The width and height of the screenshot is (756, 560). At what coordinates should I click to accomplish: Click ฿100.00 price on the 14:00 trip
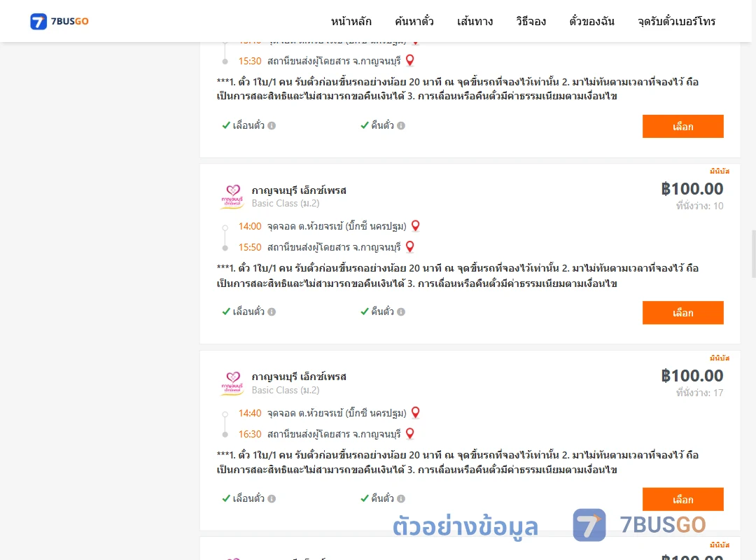click(692, 188)
